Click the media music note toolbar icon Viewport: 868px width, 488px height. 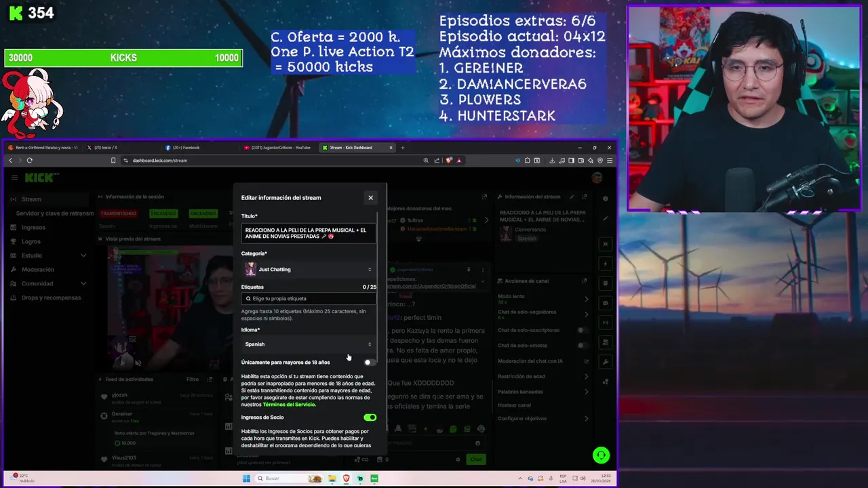click(x=561, y=161)
